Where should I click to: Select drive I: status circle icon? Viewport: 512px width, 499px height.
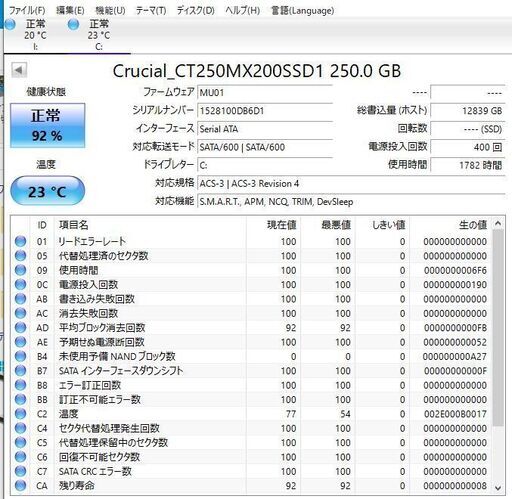[x=10, y=24]
